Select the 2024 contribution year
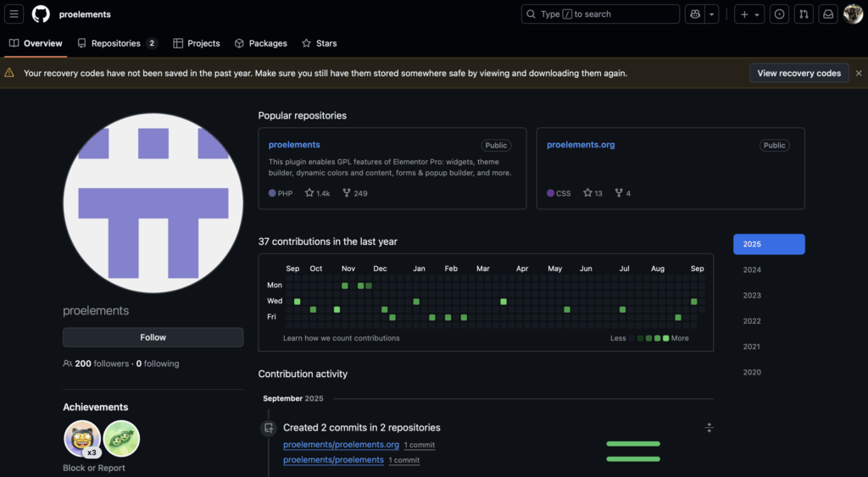 pyautogui.click(x=752, y=270)
